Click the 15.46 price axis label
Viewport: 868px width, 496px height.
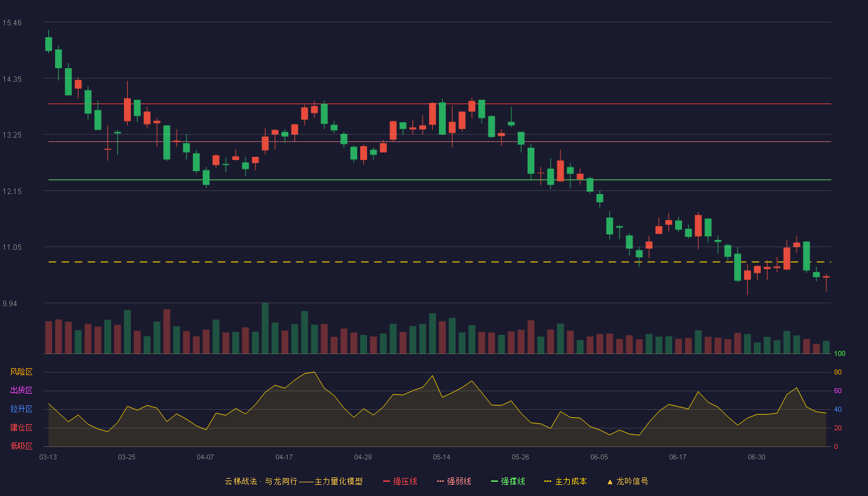pos(12,23)
